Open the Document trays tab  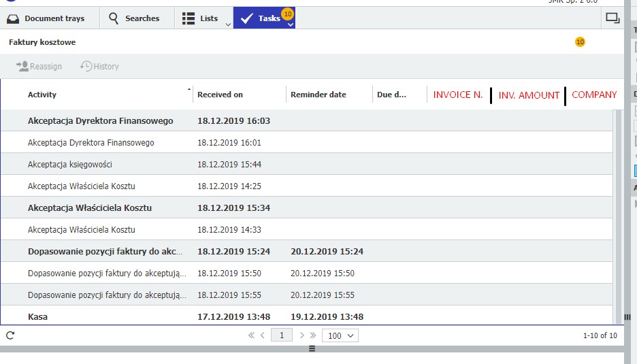pos(46,18)
